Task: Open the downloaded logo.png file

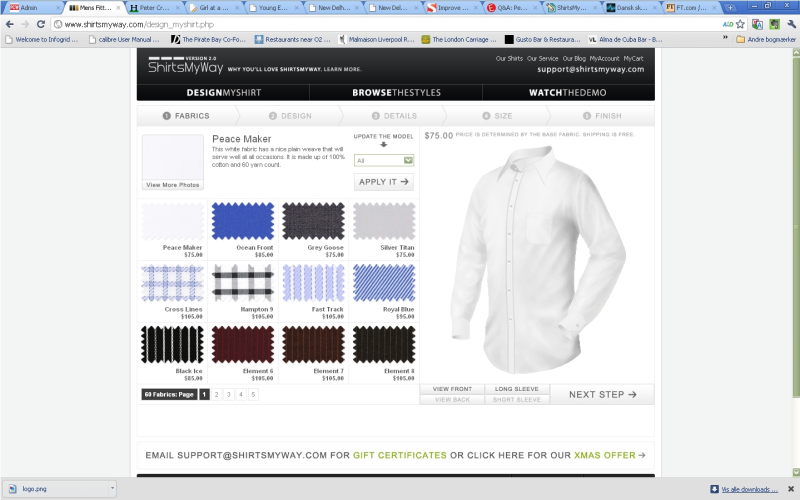Action: click(x=55, y=488)
